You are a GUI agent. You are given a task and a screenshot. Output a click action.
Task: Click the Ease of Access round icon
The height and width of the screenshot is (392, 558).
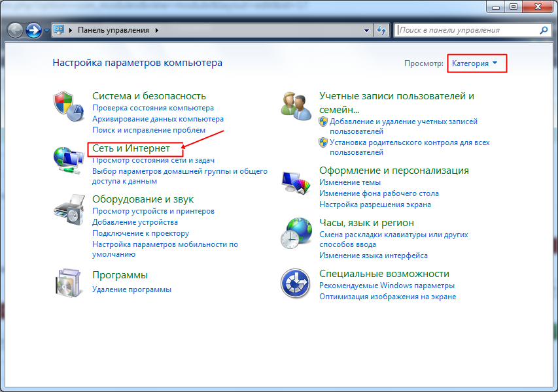point(295,284)
